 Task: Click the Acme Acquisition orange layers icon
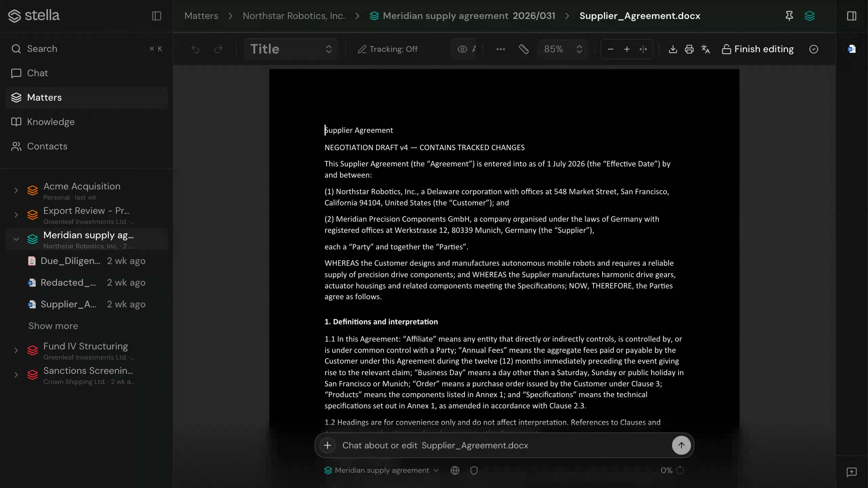[33, 190]
